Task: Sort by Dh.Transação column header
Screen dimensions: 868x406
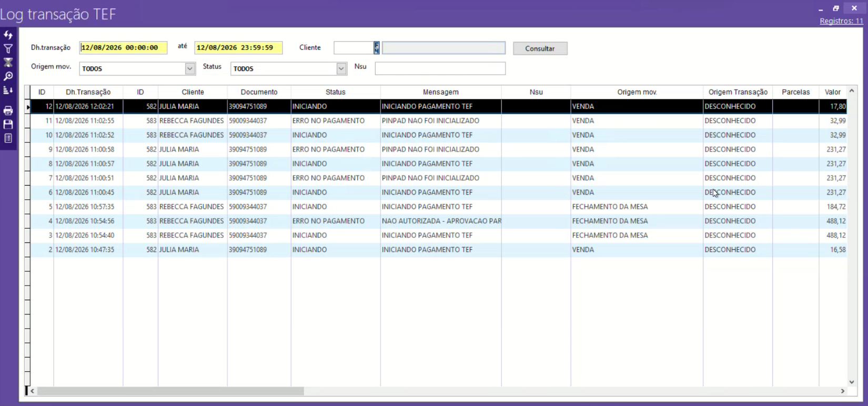Action: click(x=88, y=92)
